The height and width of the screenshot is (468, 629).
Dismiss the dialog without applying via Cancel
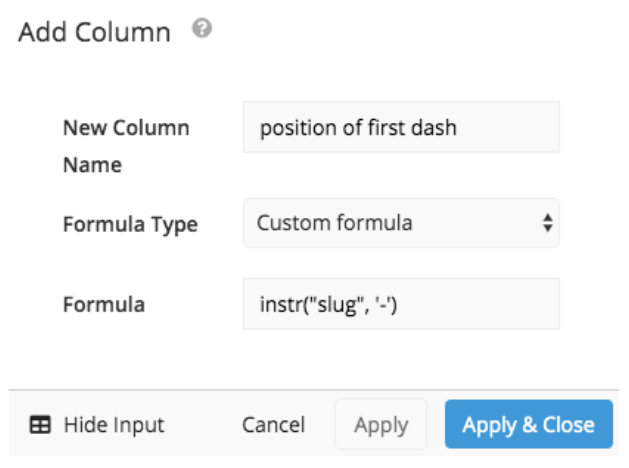pyautogui.click(x=274, y=424)
